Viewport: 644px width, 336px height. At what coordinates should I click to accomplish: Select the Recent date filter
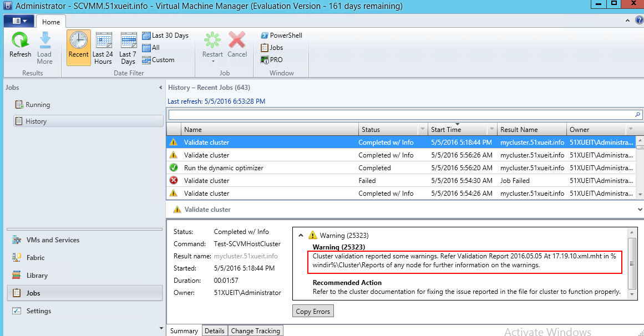pyautogui.click(x=78, y=48)
